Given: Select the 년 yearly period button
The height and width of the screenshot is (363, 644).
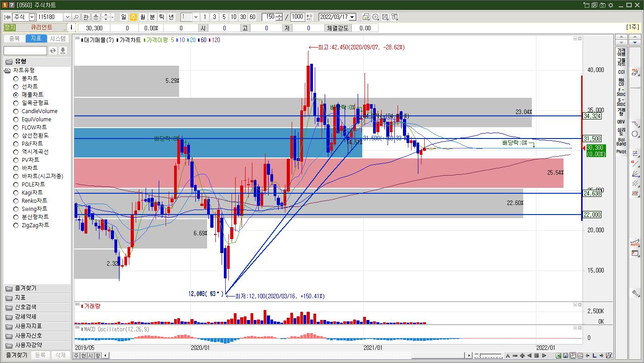Looking at the screenshot, I should coord(171,17).
